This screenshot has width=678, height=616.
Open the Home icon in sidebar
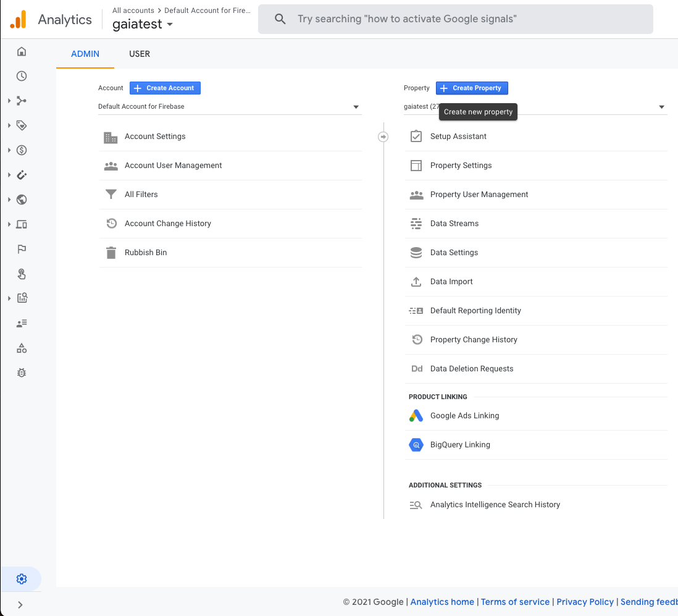click(x=22, y=51)
